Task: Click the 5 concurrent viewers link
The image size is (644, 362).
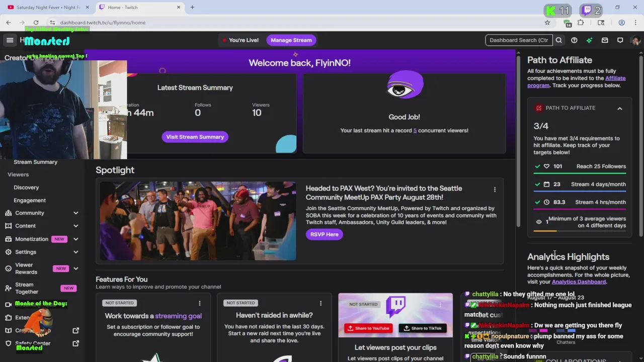Action: click(x=415, y=131)
